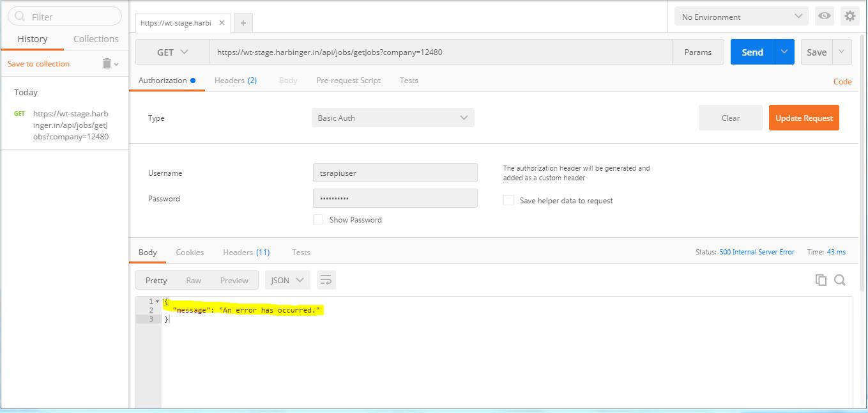Open the settings gear icon
The height and width of the screenshot is (413, 868).
tap(849, 17)
